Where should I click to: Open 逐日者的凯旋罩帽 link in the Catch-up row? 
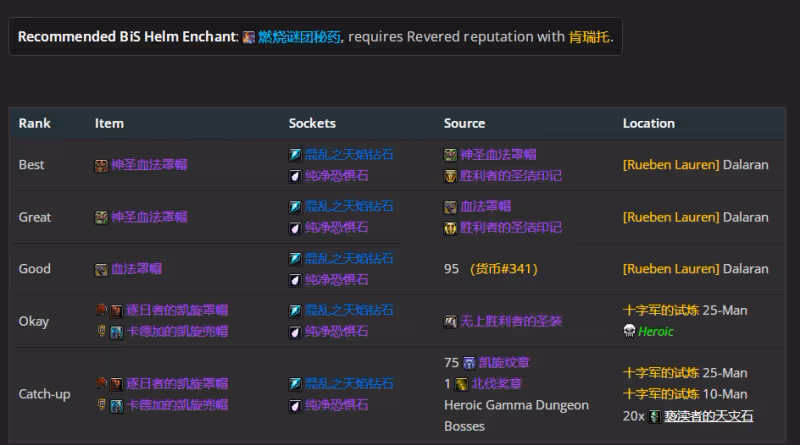[177, 383]
